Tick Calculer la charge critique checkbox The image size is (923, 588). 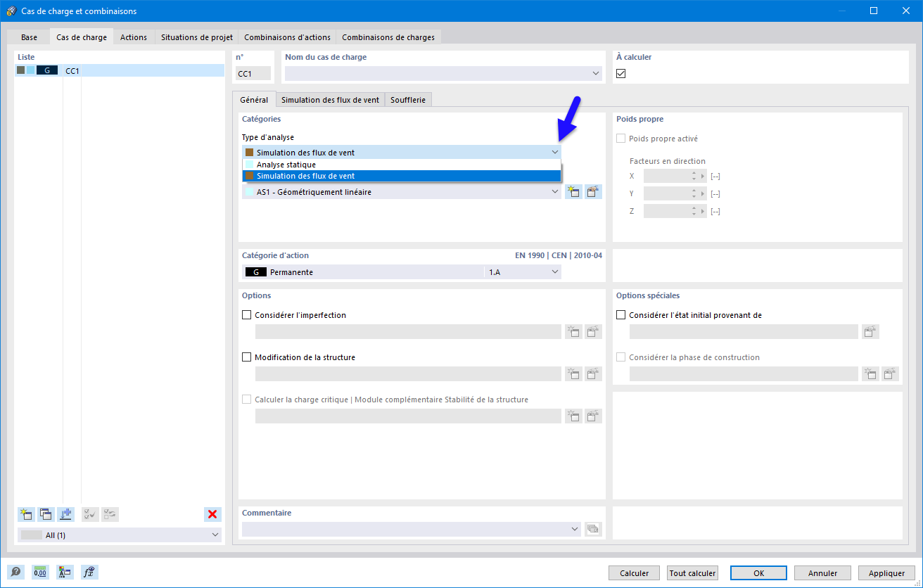[246, 400]
